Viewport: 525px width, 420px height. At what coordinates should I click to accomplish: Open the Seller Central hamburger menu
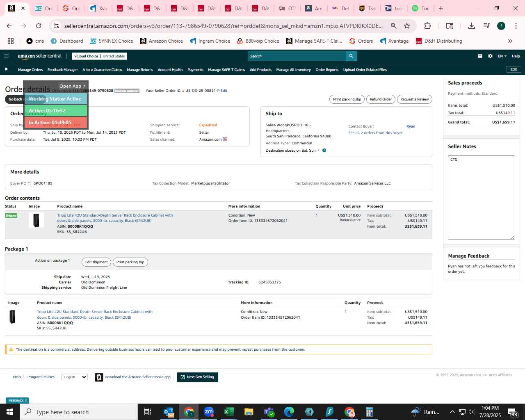pos(6,56)
